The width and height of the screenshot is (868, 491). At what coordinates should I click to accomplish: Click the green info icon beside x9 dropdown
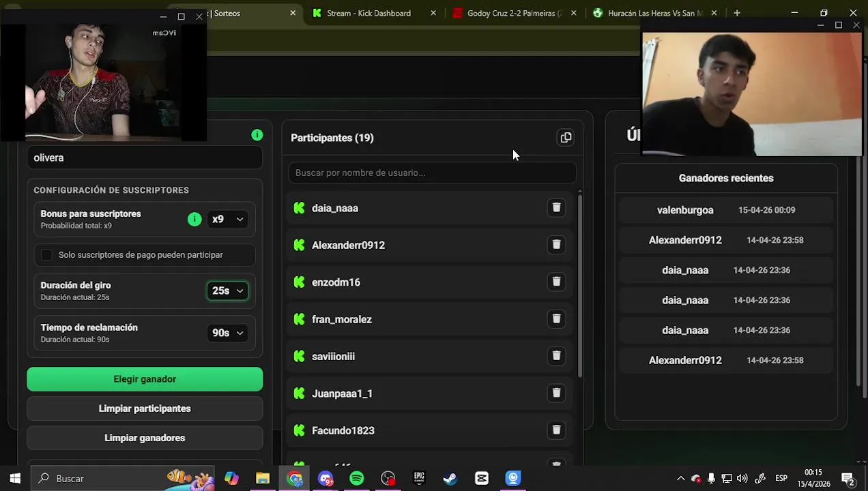tap(194, 219)
